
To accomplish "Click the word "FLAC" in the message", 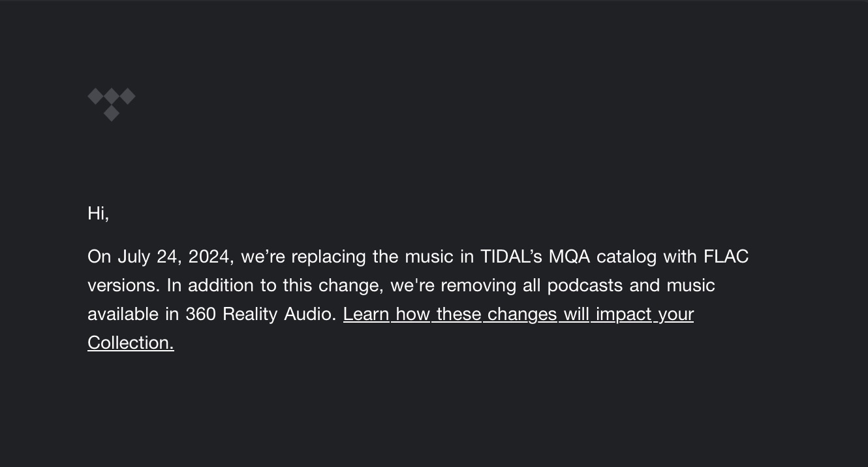I will [726, 257].
